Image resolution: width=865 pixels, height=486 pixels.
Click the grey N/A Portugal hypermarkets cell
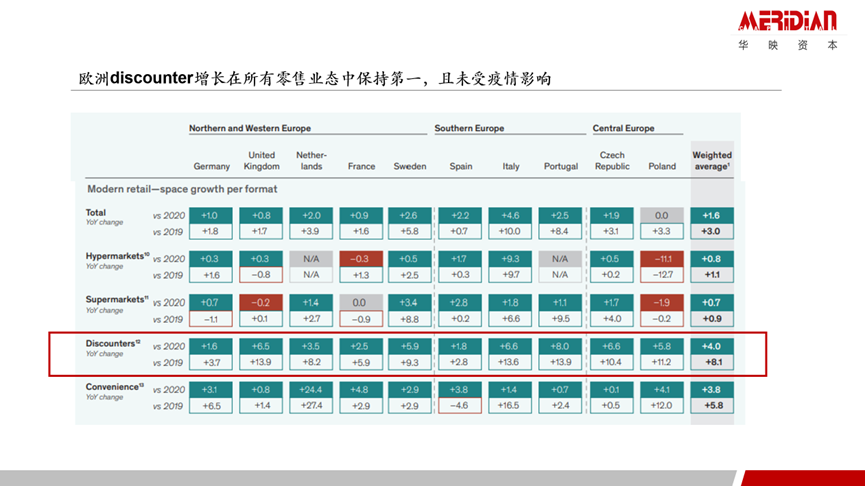[561, 258]
